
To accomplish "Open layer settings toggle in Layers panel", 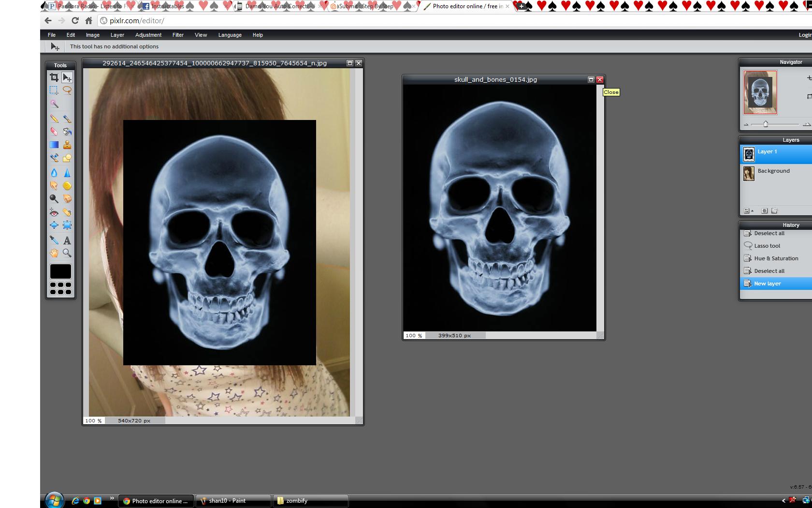I will point(748,211).
